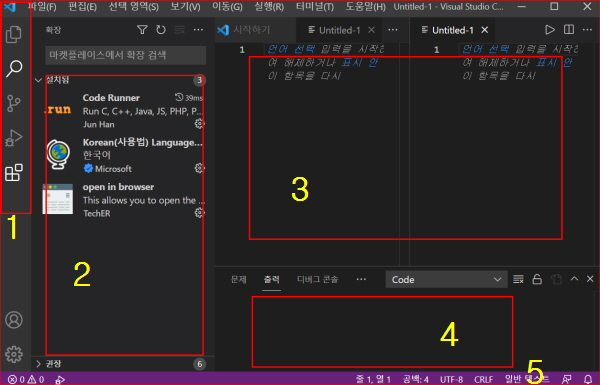Open the Code Runner manage gear
The width and height of the screenshot is (600, 385).
pyautogui.click(x=199, y=124)
